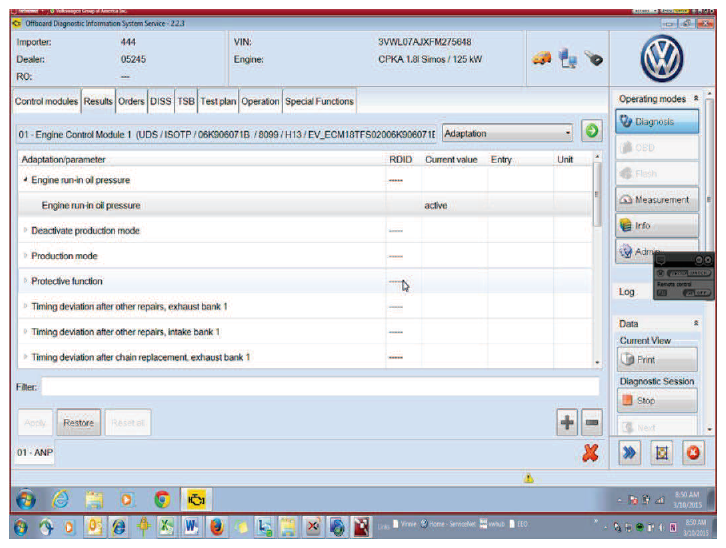Click the Current value column header
Image resolution: width=726 pixels, height=548 pixels.
451,160
